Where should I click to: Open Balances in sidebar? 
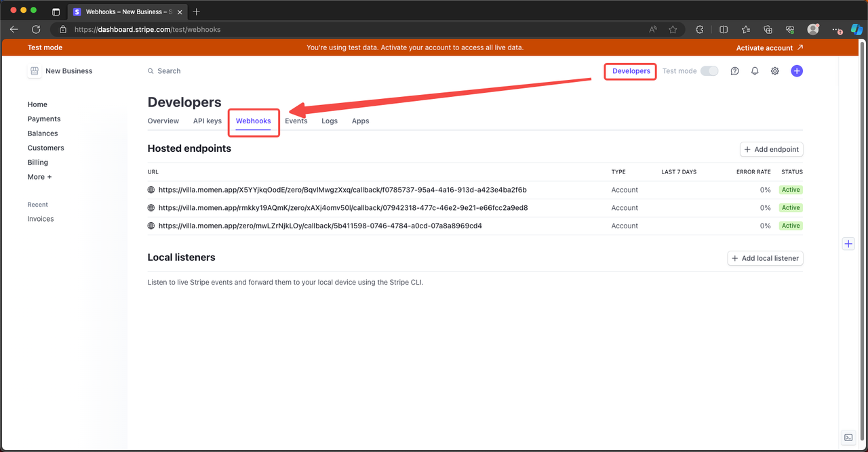coord(43,133)
